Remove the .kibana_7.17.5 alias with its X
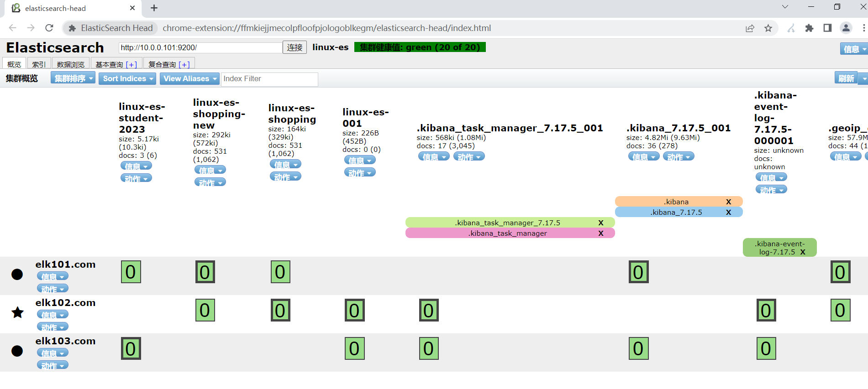 (x=729, y=212)
